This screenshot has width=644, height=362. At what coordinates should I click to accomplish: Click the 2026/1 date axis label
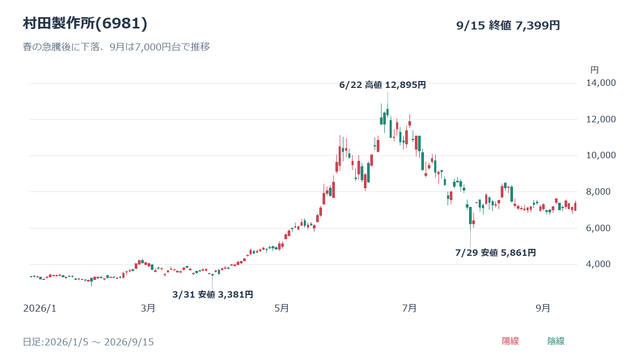point(40,308)
